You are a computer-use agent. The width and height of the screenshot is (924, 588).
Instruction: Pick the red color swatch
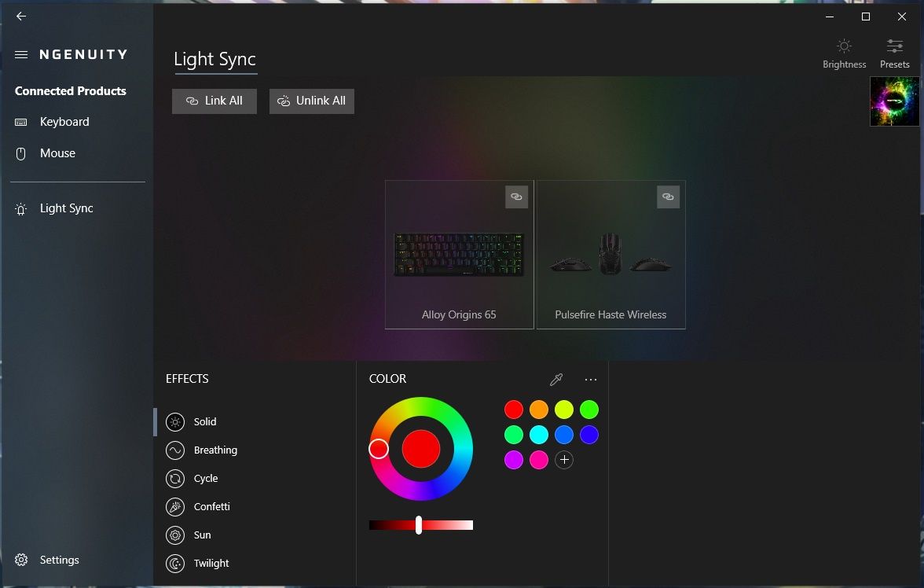click(513, 410)
